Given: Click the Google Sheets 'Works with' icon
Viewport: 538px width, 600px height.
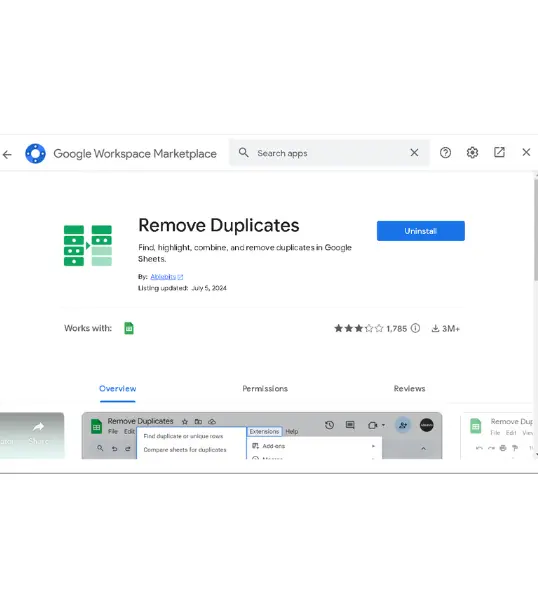Looking at the screenshot, I should click(129, 328).
